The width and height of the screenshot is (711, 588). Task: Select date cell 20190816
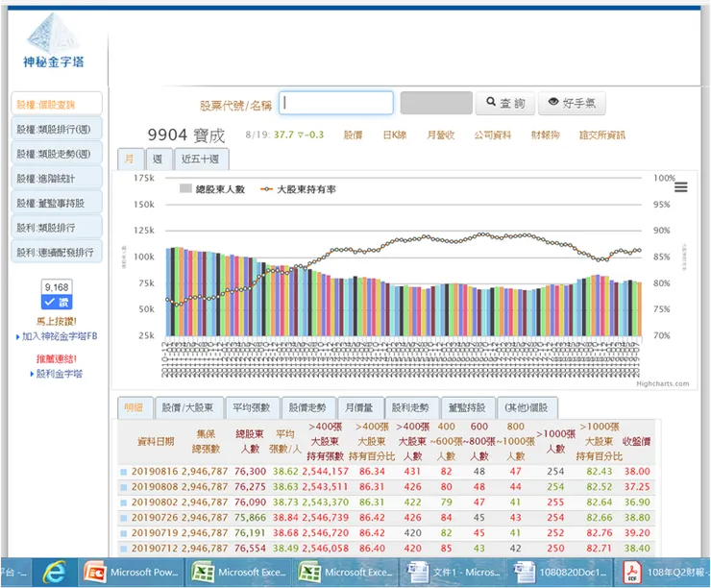coord(155,472)
